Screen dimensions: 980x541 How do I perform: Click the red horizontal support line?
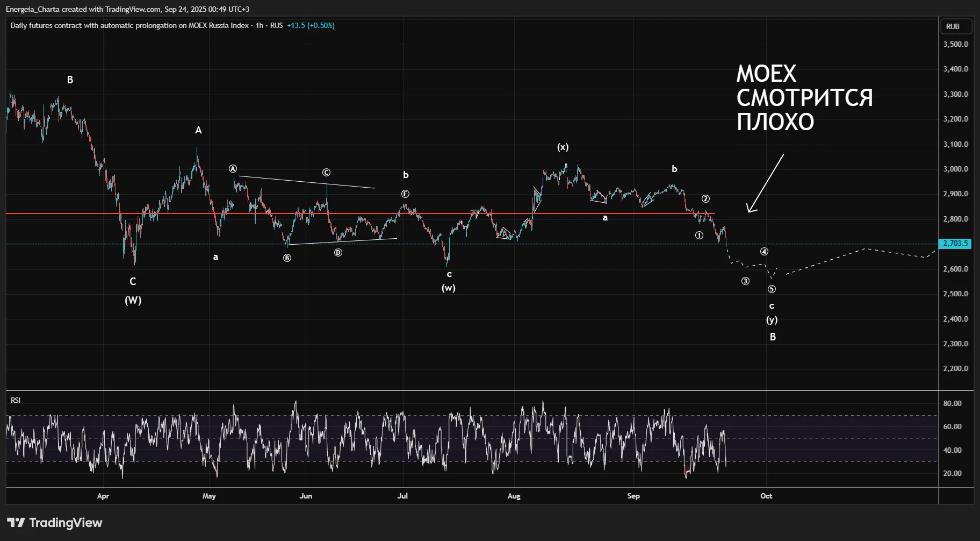pyautogui.click(x=360, y=213)
